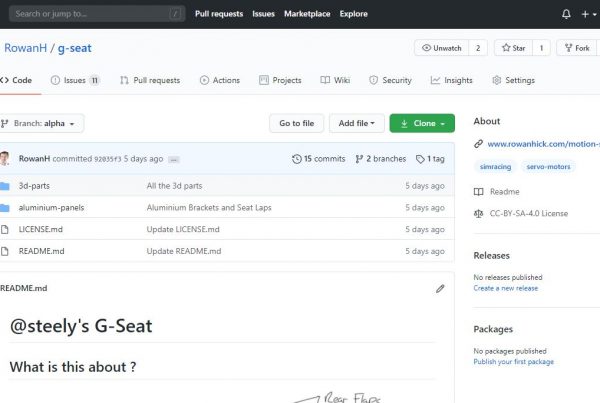Open the repository Pull requests tab
This screenshot has width=600, height=403.
coord(150,80)
